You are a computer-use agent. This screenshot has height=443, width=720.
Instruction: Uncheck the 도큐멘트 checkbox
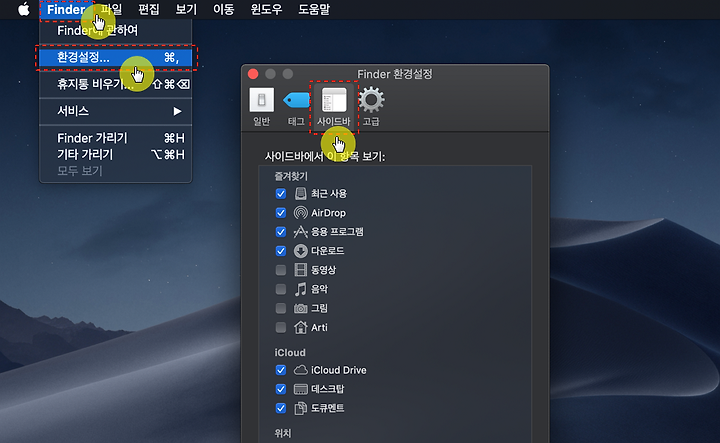click(x=281, y=408)
